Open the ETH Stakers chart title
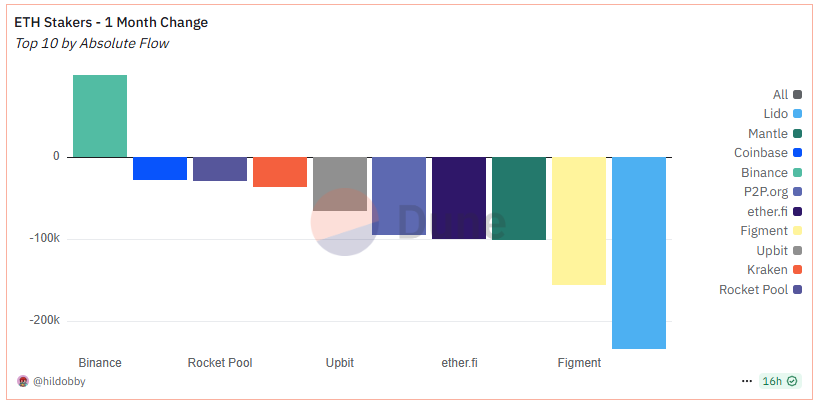 click(x=111, y=22)
